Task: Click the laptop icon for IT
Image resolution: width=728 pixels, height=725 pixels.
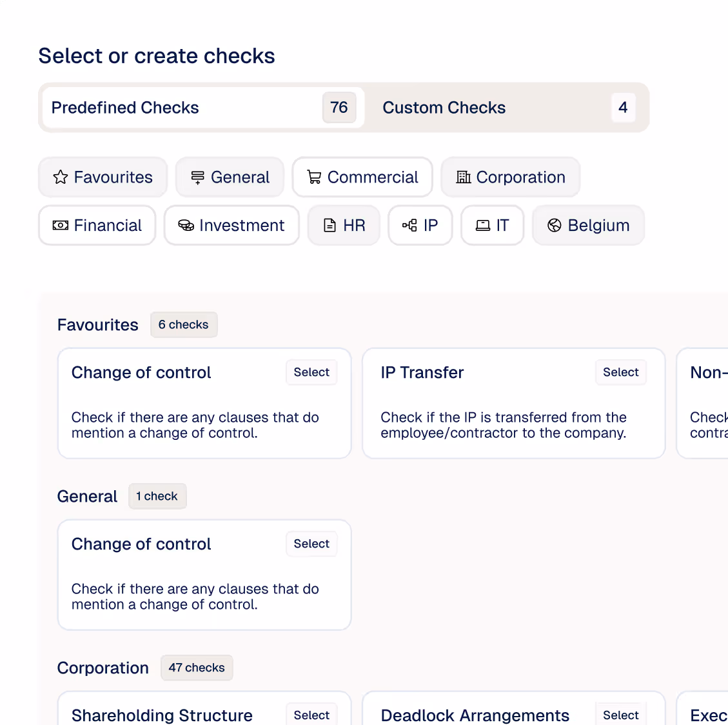Action: [483, 226]
